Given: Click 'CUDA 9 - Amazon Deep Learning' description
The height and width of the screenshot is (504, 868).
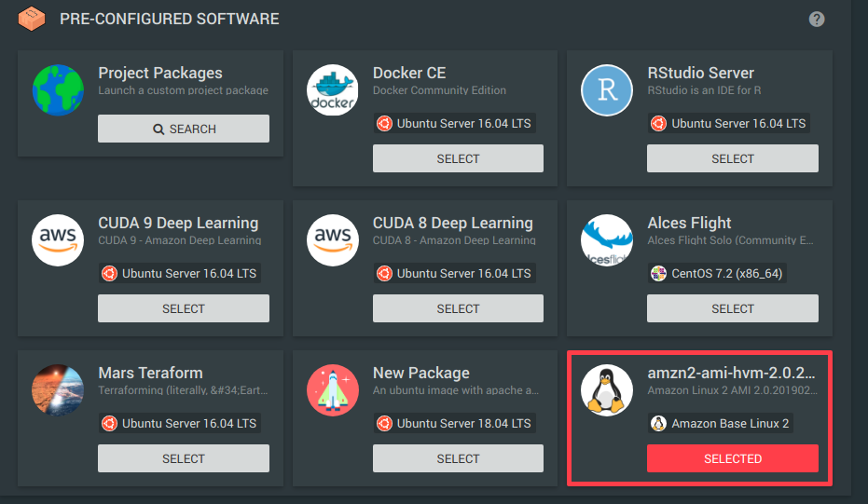Looking at the screenshot, I should coord(180,240).
